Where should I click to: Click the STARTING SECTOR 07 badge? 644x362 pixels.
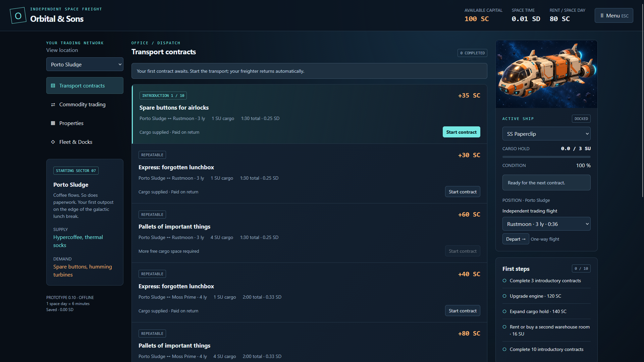[76, 171]
